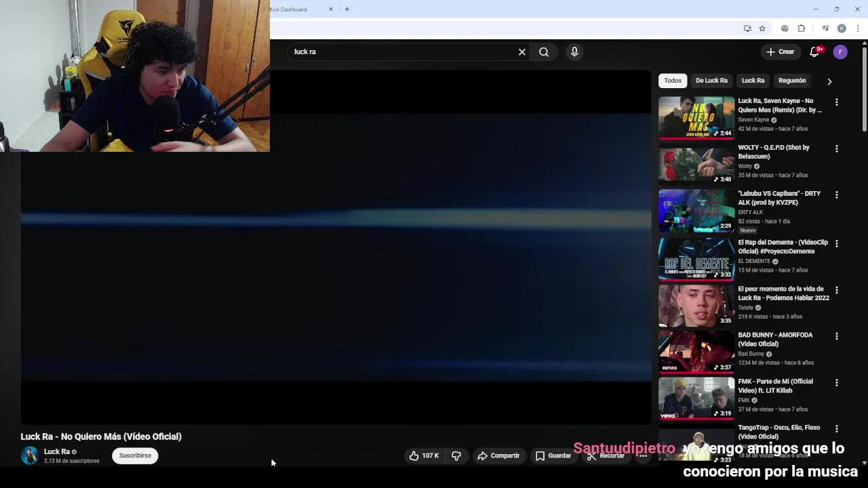Show more filter chips with arrow
This screenshot has width=868, height=488.
tap(829, 81)
